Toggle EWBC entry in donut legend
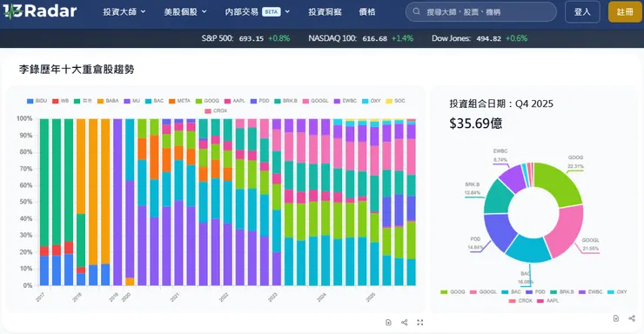 pos(591,292)
